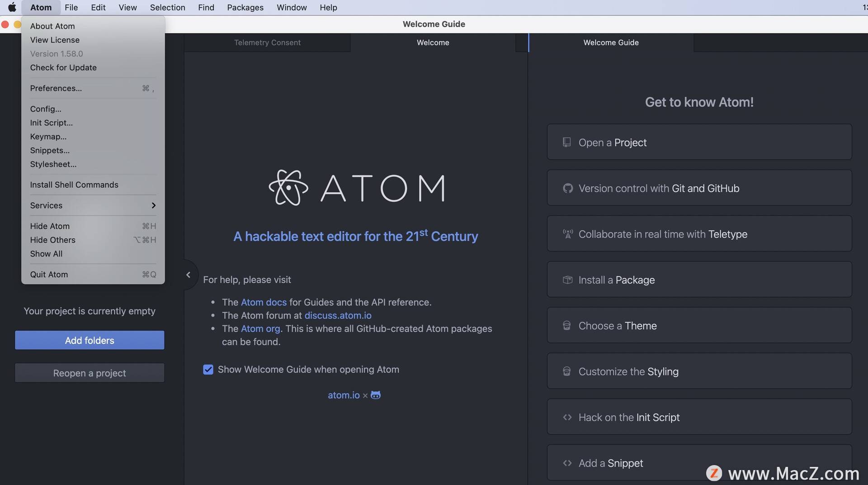Choose Install Shell Commands
868x485 pixels.
pyautogui.click(x=93, y=185)
